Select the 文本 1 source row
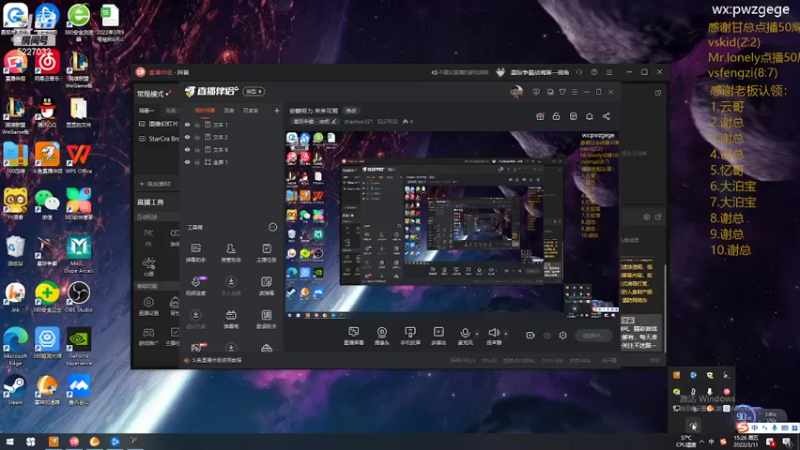The height and width of the screenshot is (450, 800). click(232, 124)
